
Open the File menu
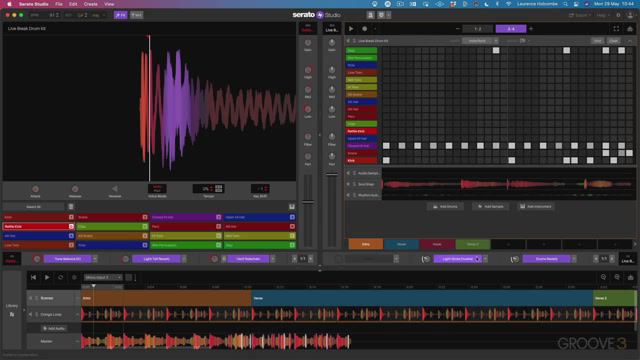point(59,4)
